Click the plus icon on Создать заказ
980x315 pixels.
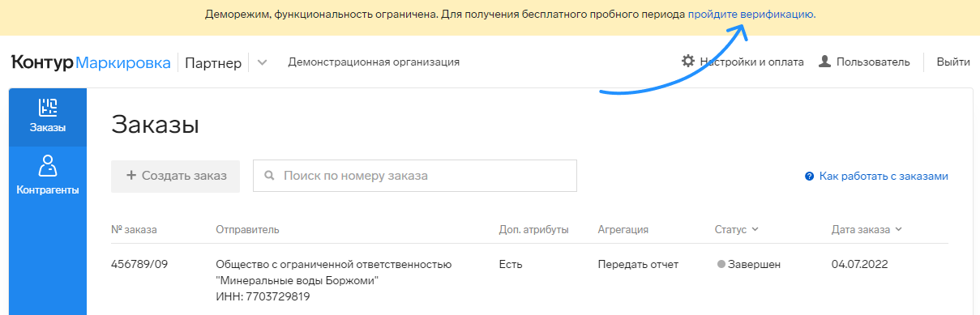[131, 176]
